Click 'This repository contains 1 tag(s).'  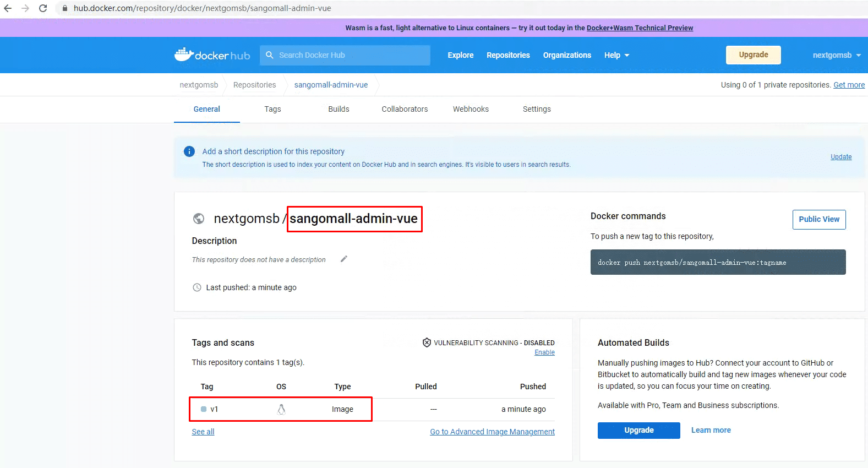tap(248, 362)
